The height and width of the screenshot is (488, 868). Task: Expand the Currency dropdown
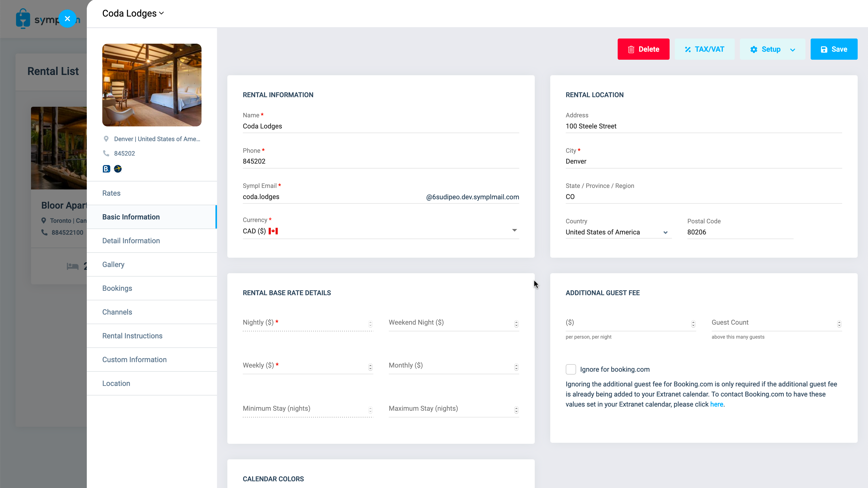(514, 230)
